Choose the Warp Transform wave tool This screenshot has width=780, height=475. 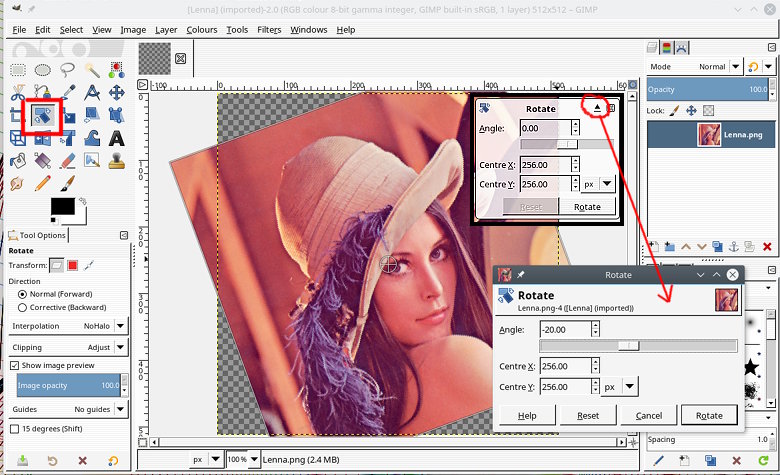tap(92, 138)
